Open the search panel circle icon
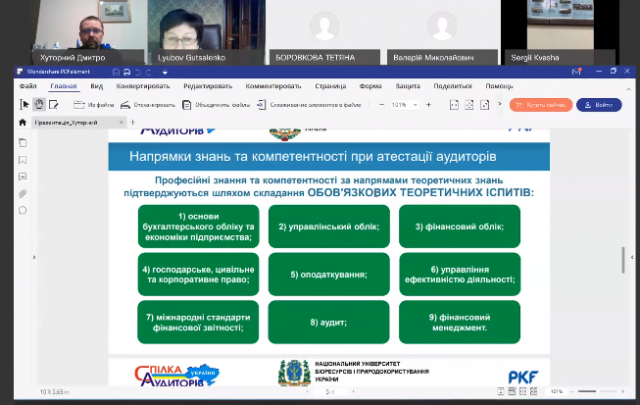 click(23, 211)
